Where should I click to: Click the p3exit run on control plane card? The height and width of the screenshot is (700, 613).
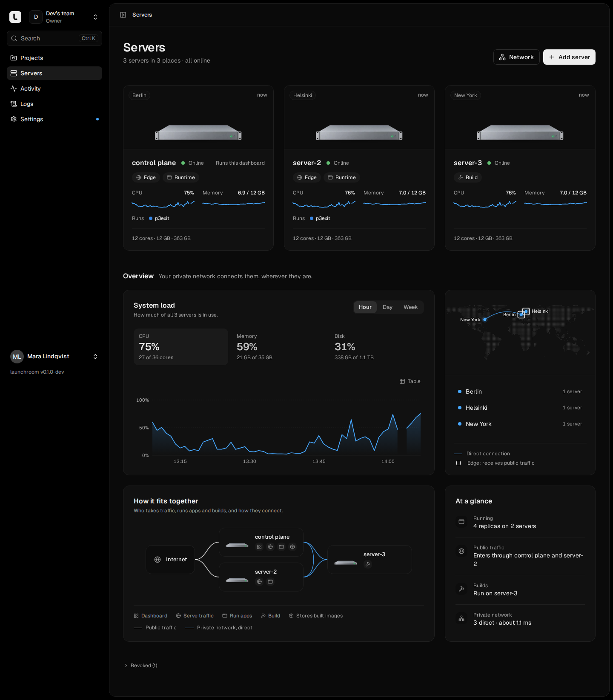159,218
